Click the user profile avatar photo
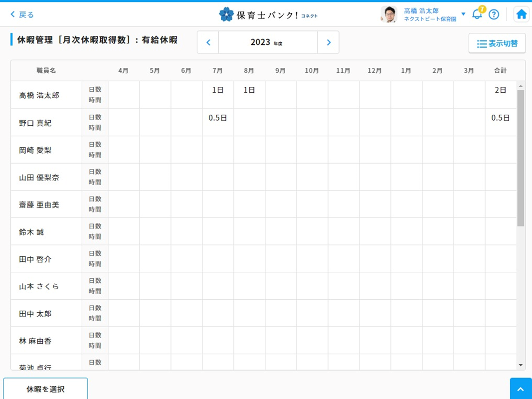Image resolution: width=532 pixels, height=399 pixels. 388,14
